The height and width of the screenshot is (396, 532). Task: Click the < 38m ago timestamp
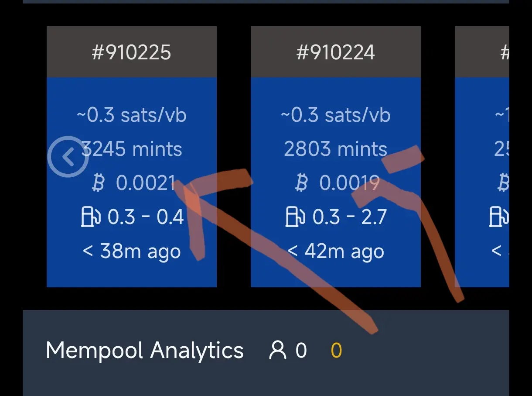(132, 251)
